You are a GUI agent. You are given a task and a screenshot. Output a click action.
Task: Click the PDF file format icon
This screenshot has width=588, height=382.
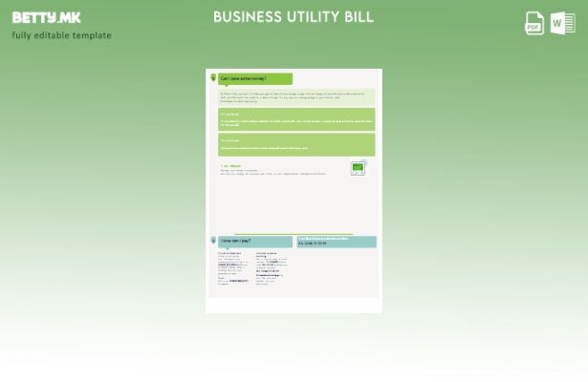pos(534,24)
